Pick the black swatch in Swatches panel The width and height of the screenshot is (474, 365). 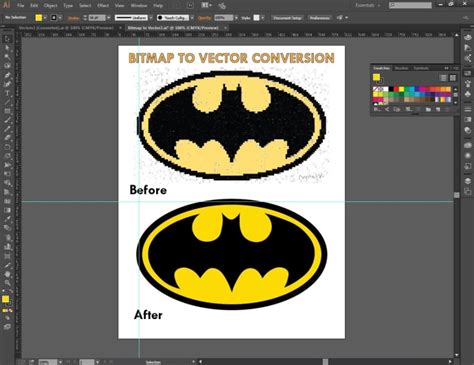click(391, 89)
